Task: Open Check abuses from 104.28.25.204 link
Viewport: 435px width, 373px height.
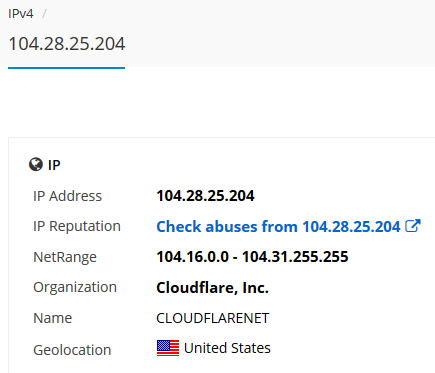Action: (x=278, y=226)
